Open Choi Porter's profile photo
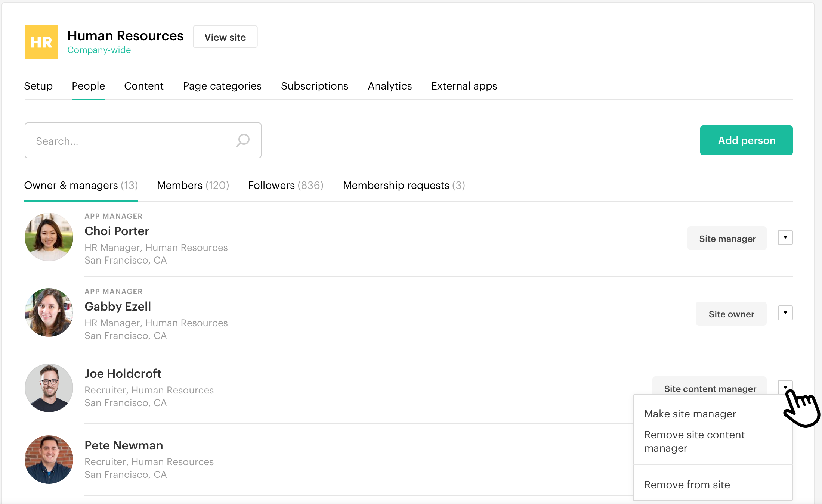This screenshot has height=504, width=822. pyautogui.click(x=49, y=237)
